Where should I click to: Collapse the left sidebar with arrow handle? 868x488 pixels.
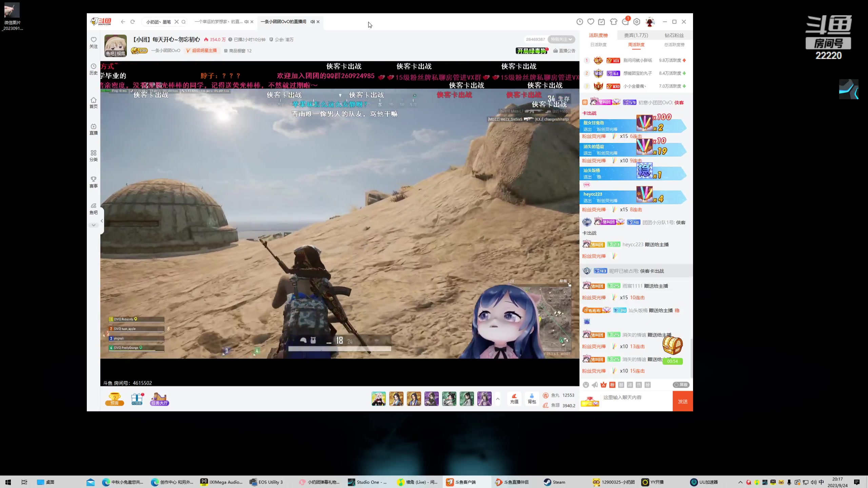tap(102, 221)
